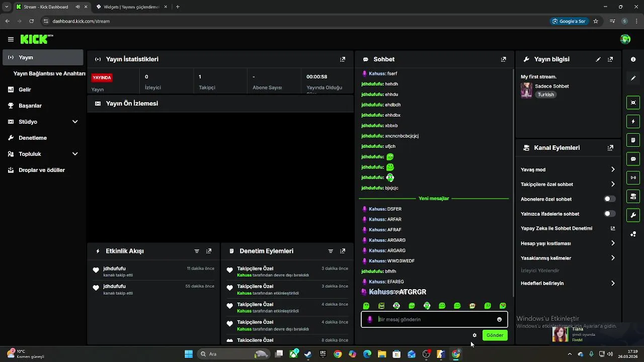This screenshot has height=362, width=644.
Task: Click the Turkish language tag
Action: click(x=545, y=95)
